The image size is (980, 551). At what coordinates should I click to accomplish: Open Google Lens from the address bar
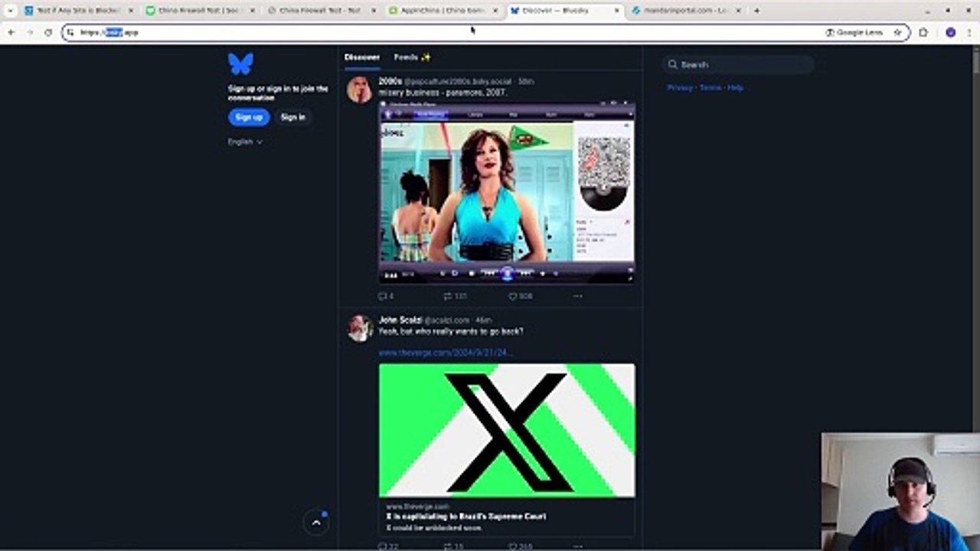coord(854,33)
